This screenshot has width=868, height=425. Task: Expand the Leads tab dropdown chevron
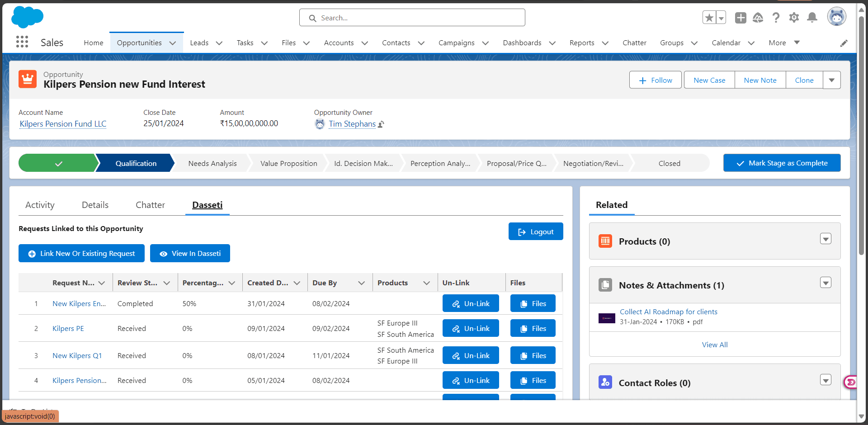[x=219, y=43]
